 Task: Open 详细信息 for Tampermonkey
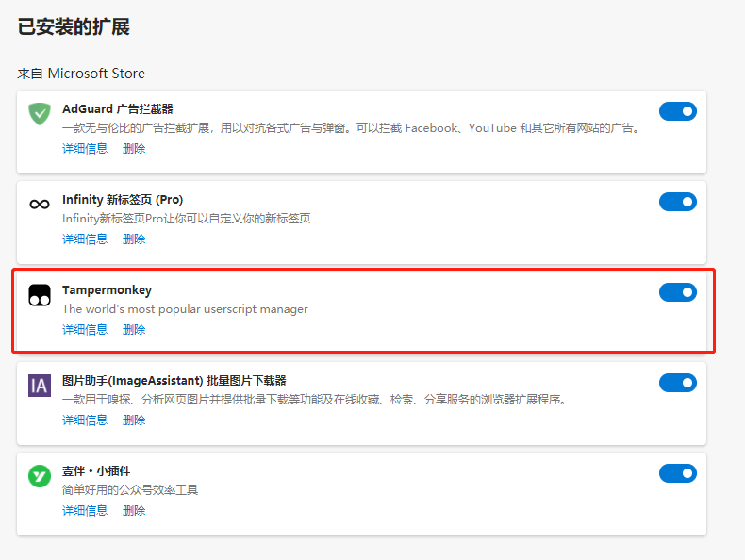(85, 330)
